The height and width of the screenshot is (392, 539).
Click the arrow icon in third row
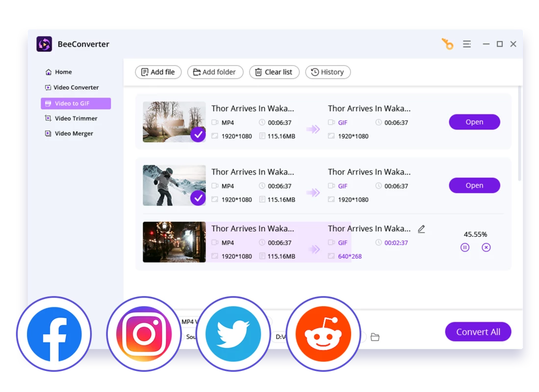point(313,249)
